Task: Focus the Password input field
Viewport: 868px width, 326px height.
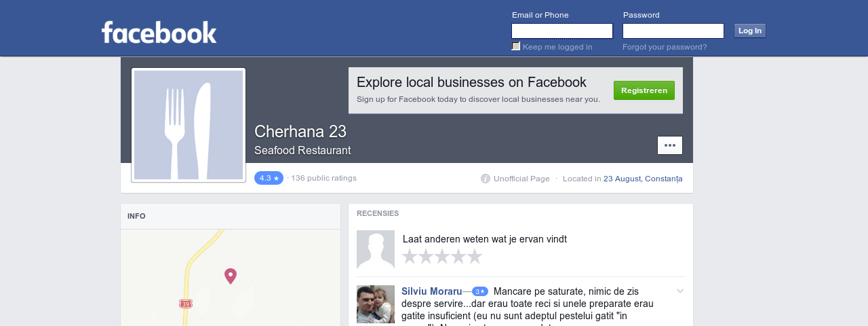Action: (673, 31)
